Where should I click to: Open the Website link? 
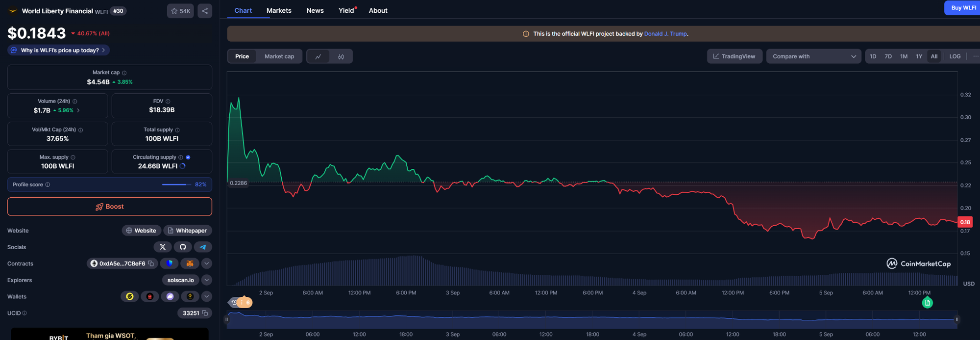pos(141,231)
